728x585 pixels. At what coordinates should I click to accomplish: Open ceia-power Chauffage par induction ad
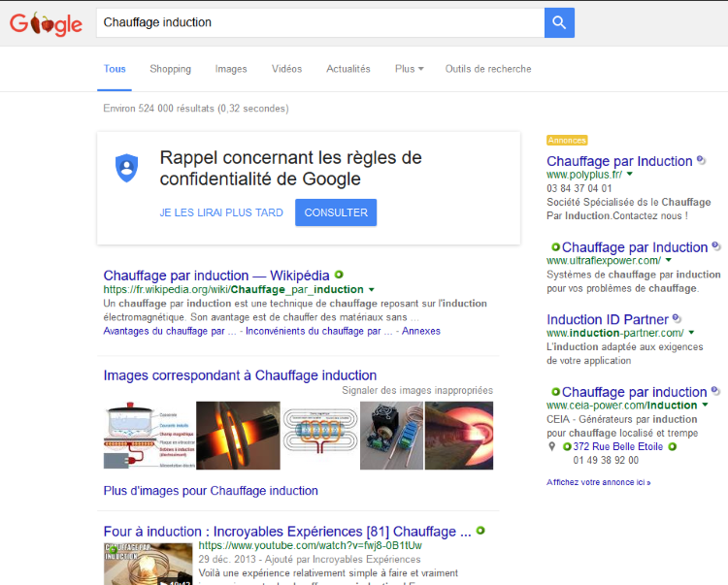tap(634, 392)
